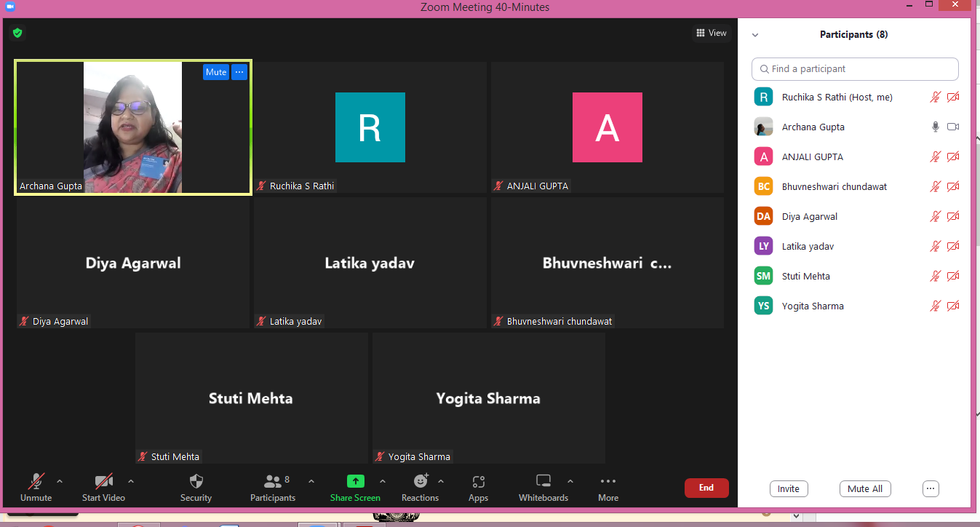The image size is (980, 527).
Task: Open Whiteboards from the meeting toolbar
Action: click(x=543, y=481)
